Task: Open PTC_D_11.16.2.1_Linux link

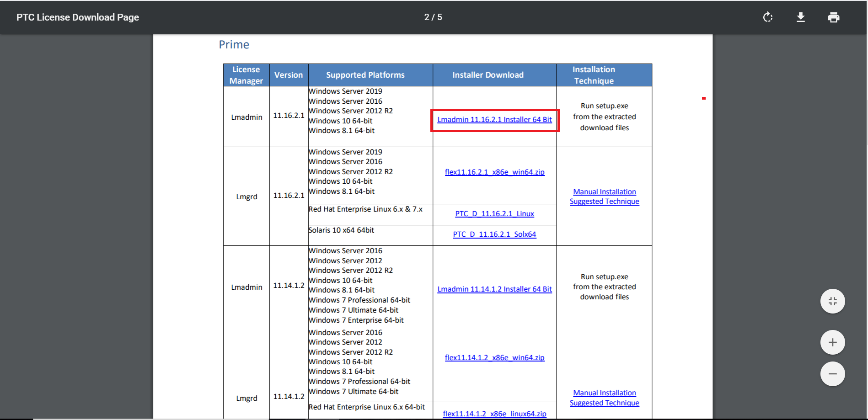Action: [494, 214]
